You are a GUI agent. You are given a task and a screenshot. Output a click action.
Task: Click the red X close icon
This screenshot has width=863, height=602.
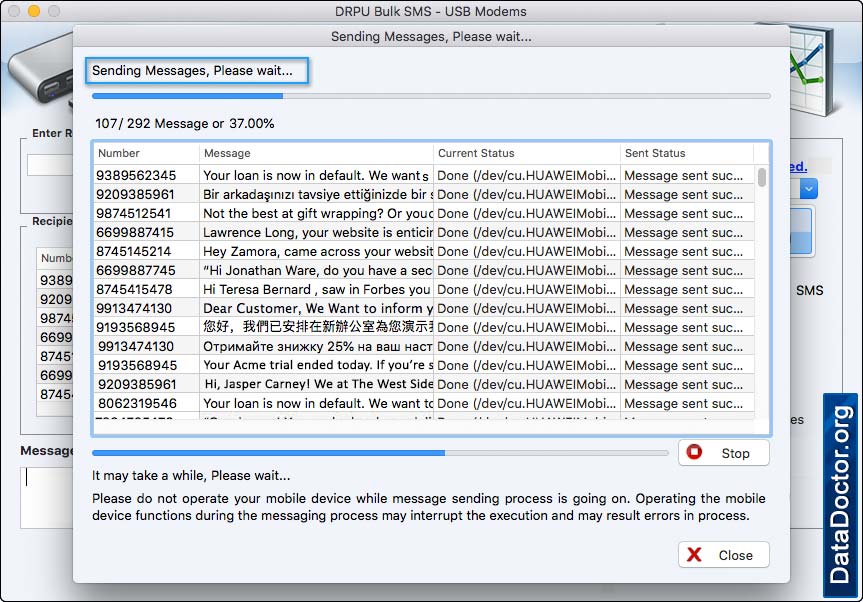(x=694, y=555)
